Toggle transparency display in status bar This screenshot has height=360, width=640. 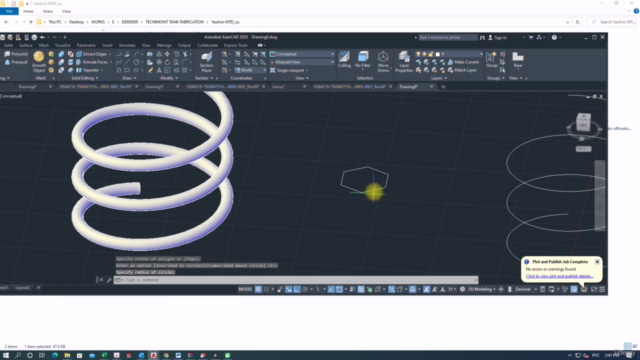361,289
